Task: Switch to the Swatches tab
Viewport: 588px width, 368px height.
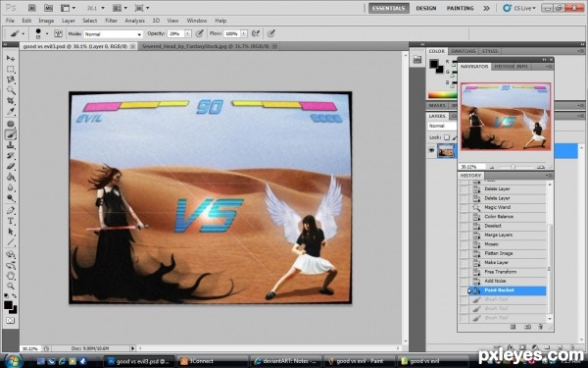Action: click(464, 51)
